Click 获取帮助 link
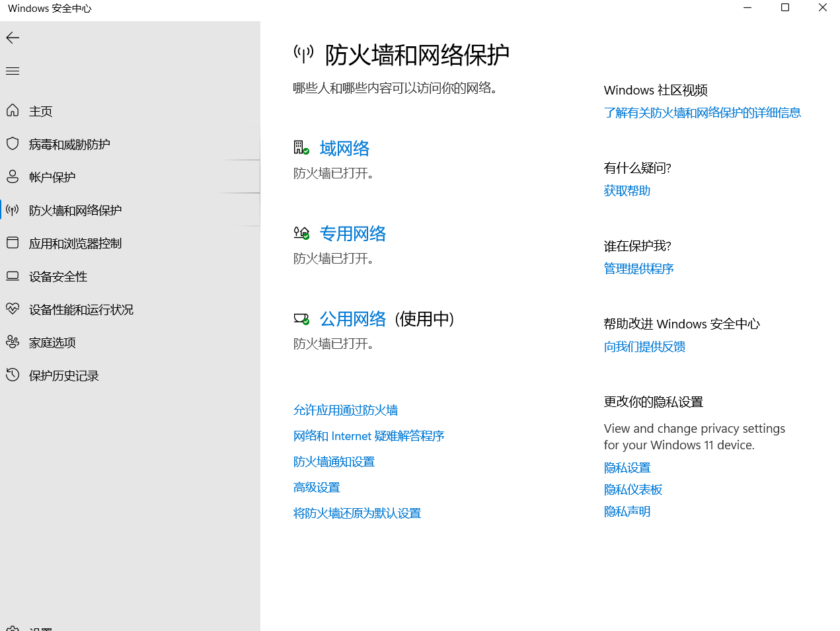Viewport: 840px width, 631px height. pos(627,191)
